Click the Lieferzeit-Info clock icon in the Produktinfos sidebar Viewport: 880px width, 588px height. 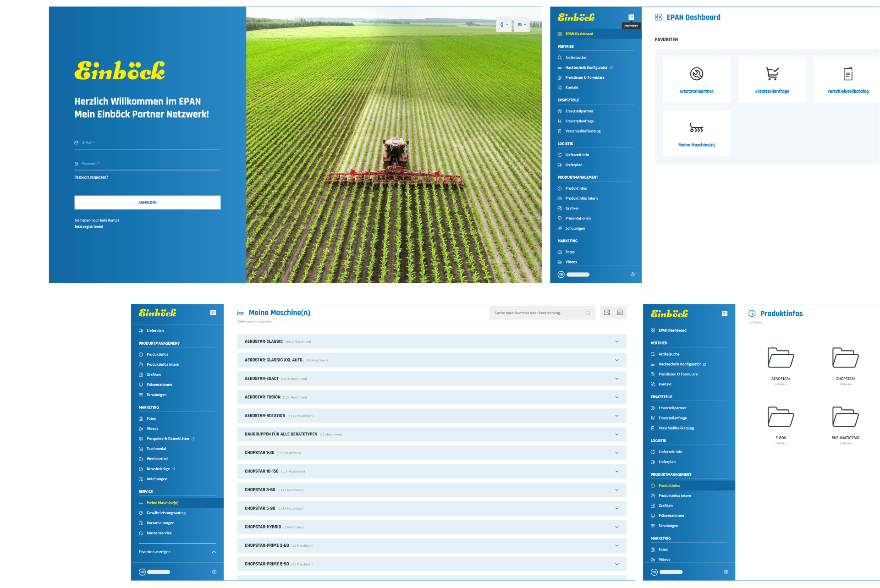(653, 452)
